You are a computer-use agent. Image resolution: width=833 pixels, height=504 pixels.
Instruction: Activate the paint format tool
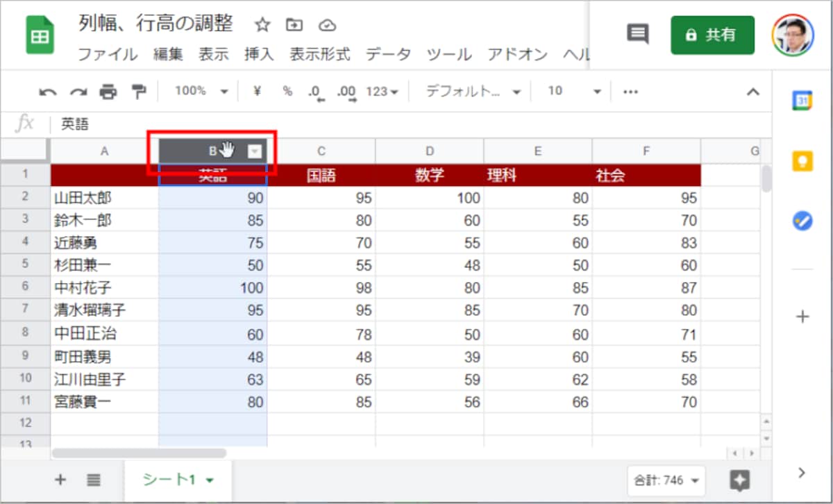point(139,92)
